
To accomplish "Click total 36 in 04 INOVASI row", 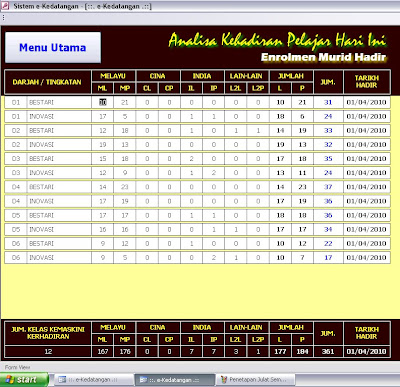I will [328, 201].
